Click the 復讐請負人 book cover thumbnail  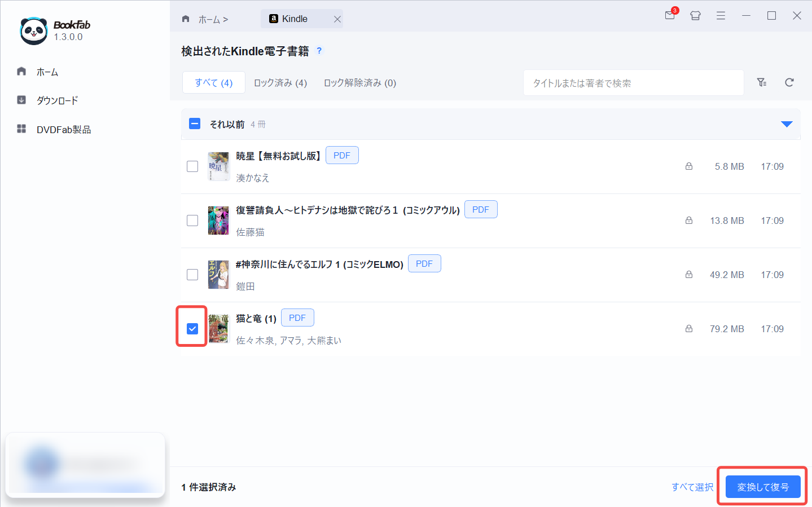pyautogui.click(x=218, y=221)
